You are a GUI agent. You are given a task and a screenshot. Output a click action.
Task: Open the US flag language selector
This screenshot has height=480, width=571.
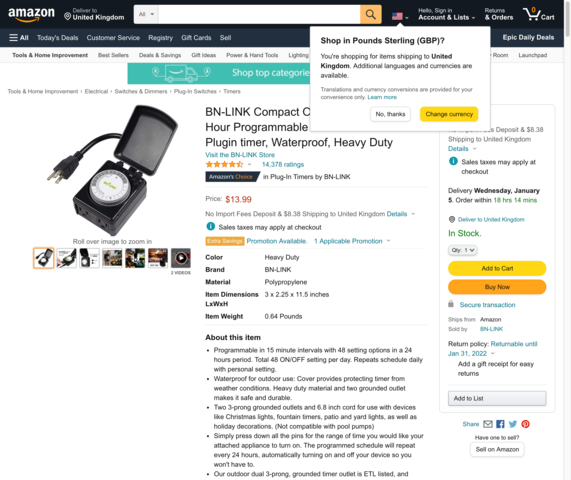click(400, 16)
